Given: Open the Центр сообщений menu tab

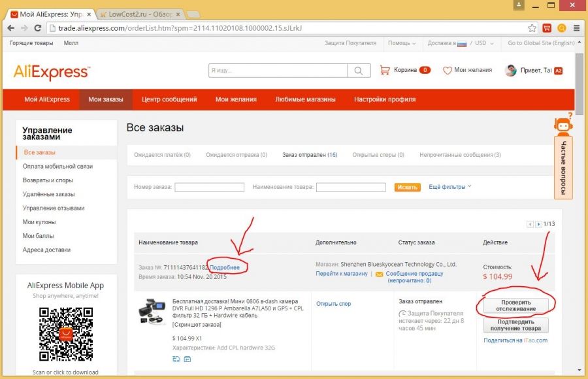Looking at the screenshot, I should click(x=169, y=99).
